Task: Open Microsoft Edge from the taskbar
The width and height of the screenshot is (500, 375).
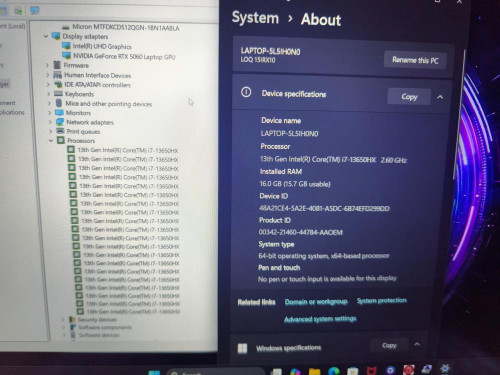Action: click(x=334, y=371)
